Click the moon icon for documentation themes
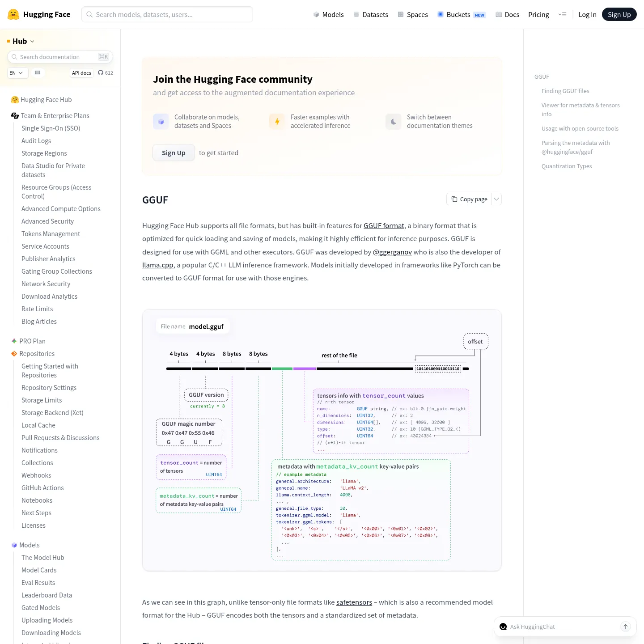644x644 pixels. pos(394,122)
